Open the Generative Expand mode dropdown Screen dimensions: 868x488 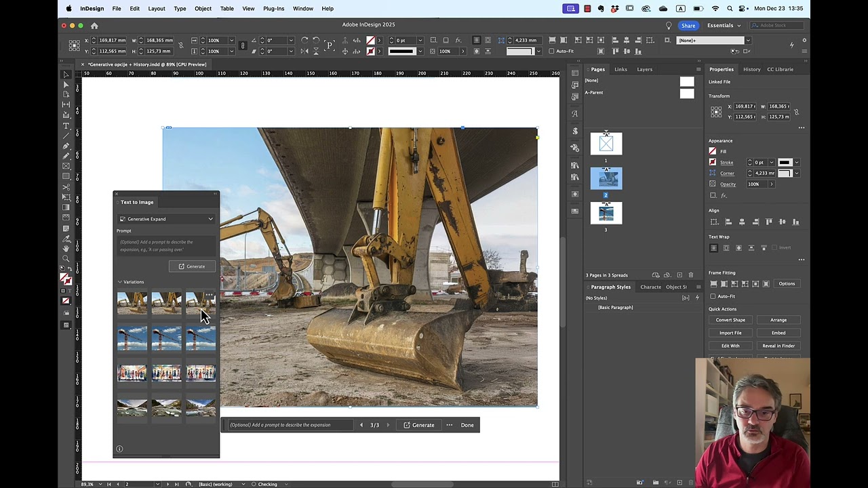(x=166, y=218)
